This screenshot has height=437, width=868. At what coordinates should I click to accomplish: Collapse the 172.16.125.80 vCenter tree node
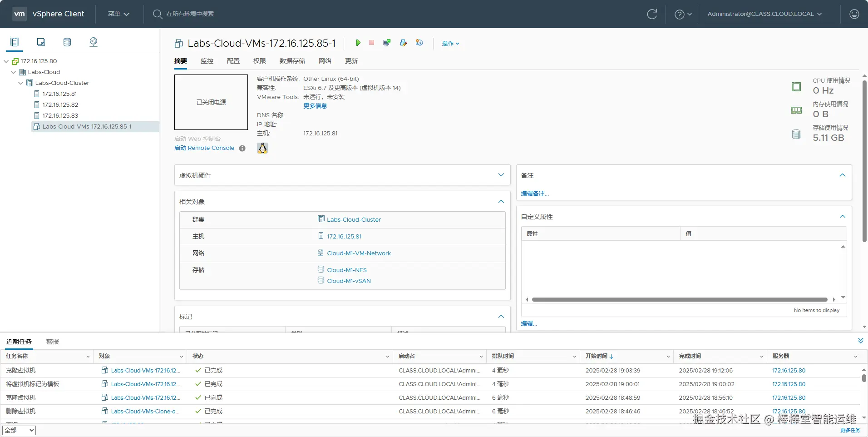tap(6, 61)
